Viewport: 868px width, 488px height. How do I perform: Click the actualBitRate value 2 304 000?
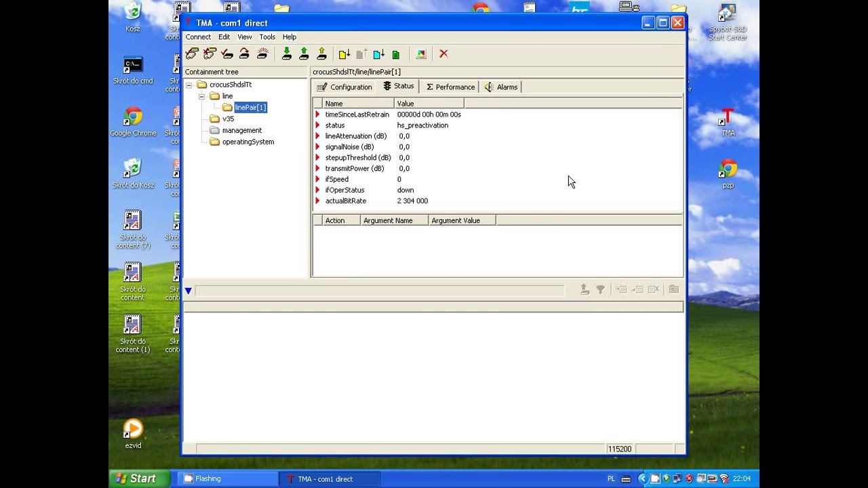(412, 201)
